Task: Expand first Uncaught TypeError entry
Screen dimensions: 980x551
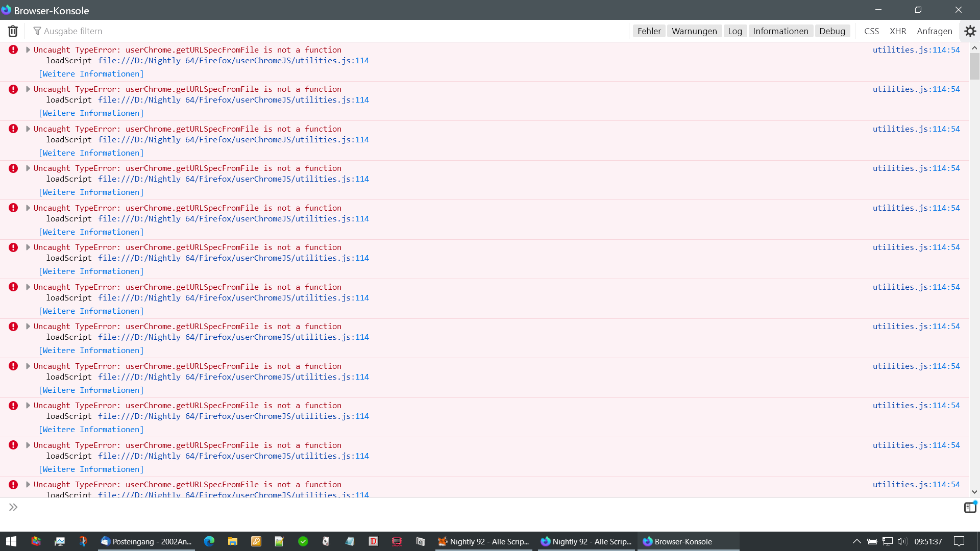Action: (x=28, y=49)
